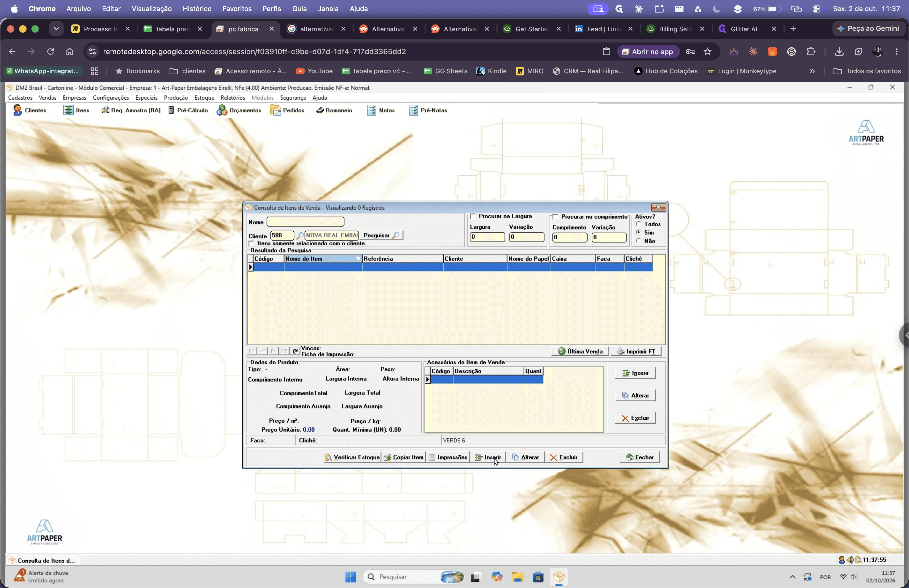Bookmark this page with the star icon
Viewport: 909px width, 588px height.
(x=707, y=52)
